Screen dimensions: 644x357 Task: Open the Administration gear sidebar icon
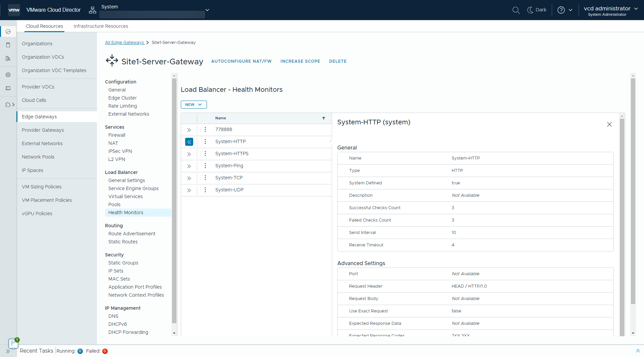tap(8, 75)
